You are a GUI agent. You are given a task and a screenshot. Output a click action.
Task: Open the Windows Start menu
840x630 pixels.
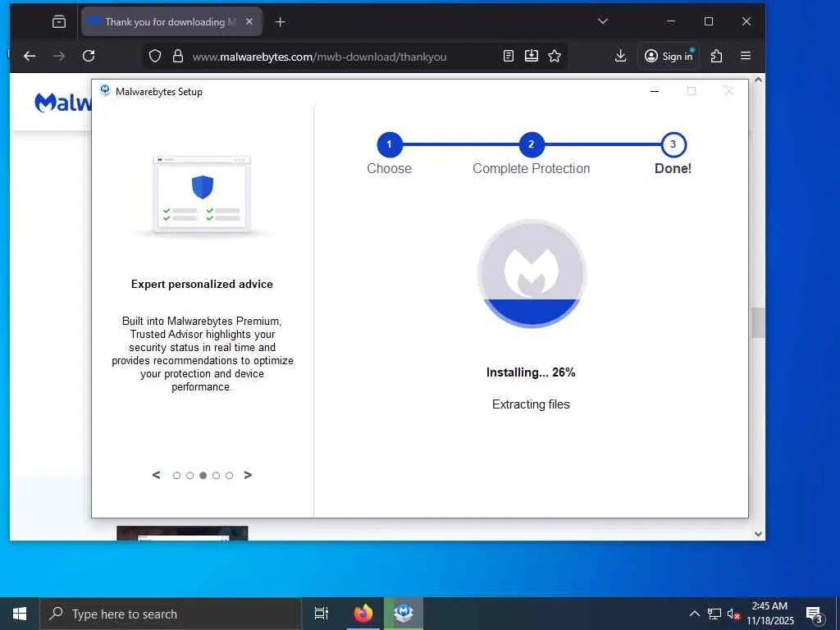point(20,614)
